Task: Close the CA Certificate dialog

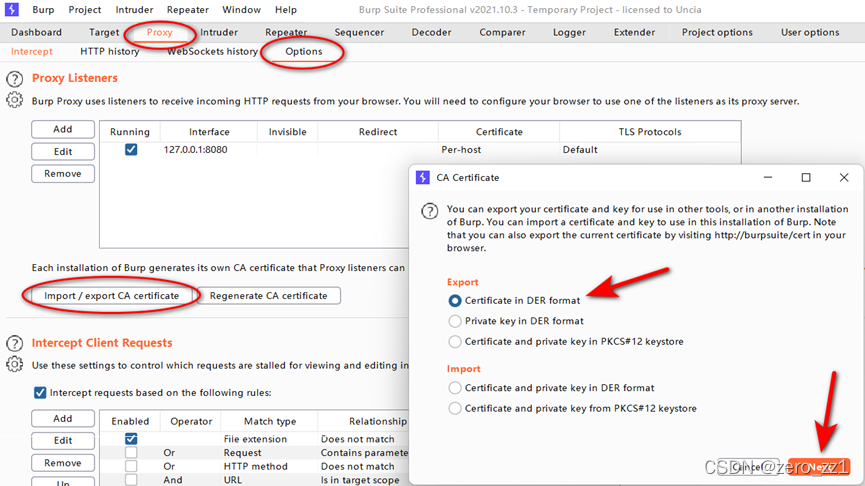Action: (844, 178)
